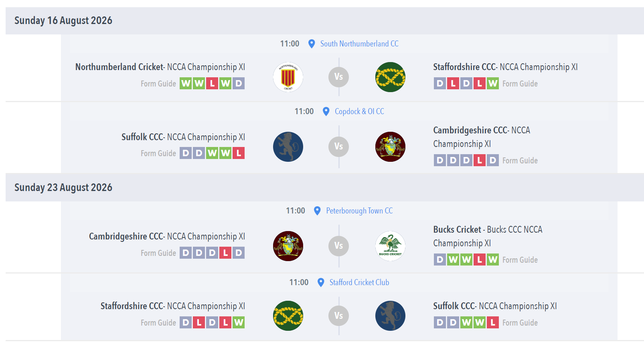Click Suffolk lion crest in Copdock fixture

(x=288, y=147)
